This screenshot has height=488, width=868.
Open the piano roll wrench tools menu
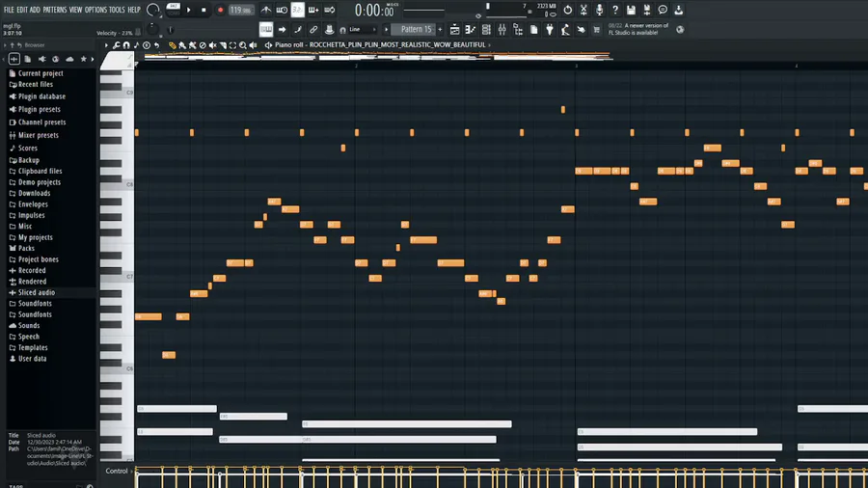click(x=117, y=45)
